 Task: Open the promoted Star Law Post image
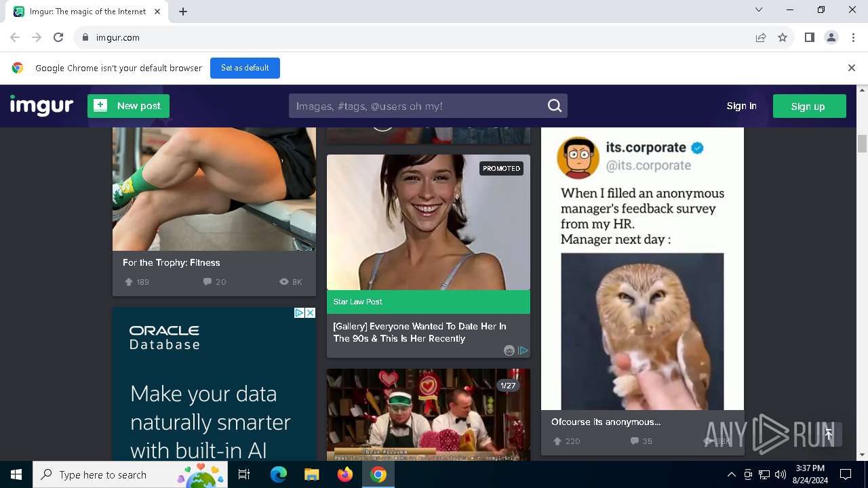click(429, 222)
